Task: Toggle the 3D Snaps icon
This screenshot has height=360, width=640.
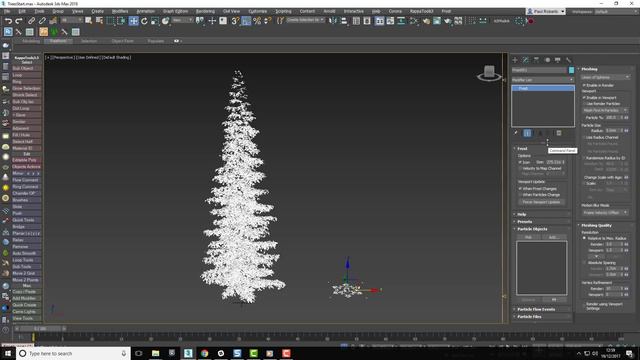Action: pyautogui.click(x=235, y=21)
